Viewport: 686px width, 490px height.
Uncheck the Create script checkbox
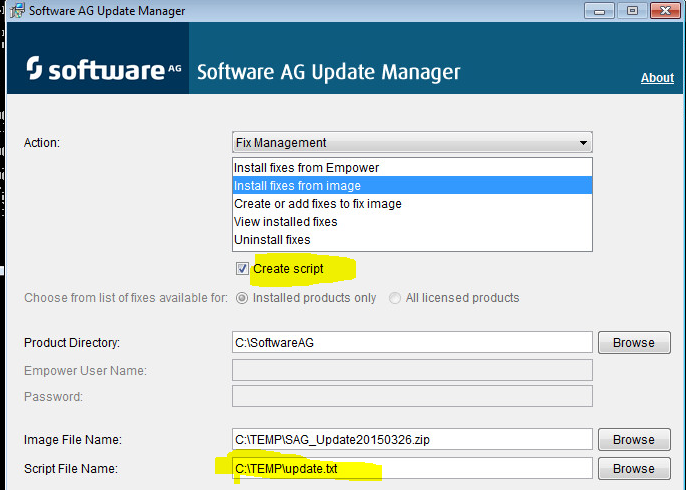[242, 269]
